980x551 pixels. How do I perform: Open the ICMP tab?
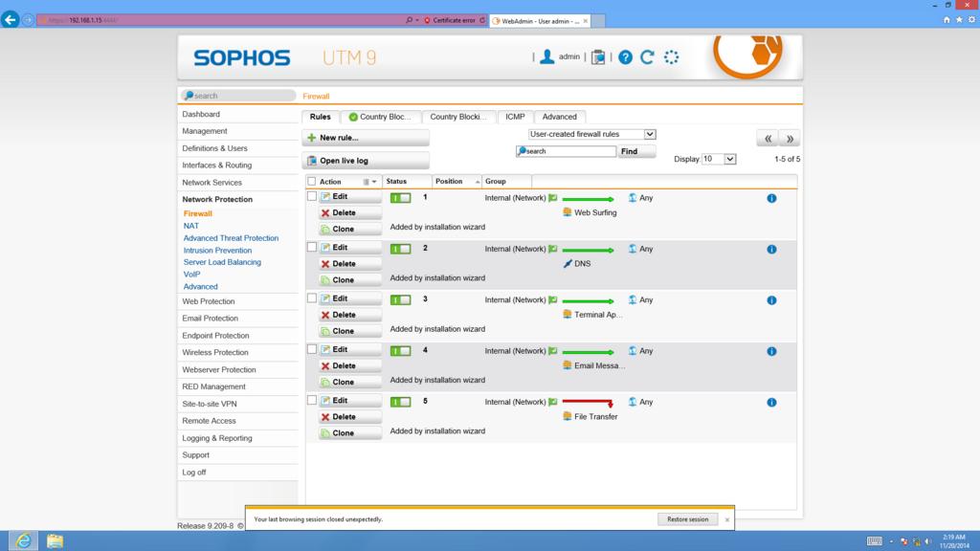tap(515, 117)
